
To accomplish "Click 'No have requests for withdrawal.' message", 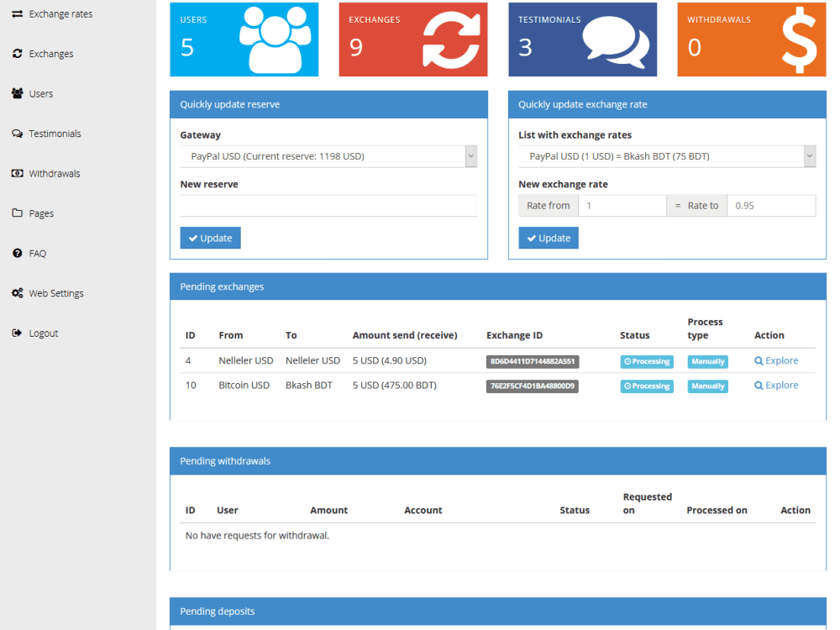I will tap(257, 535).
